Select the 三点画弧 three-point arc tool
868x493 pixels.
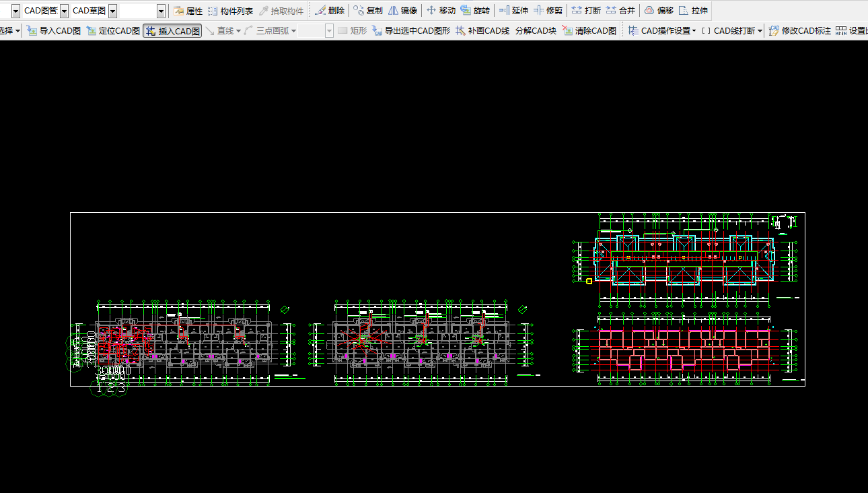[266, 31]
